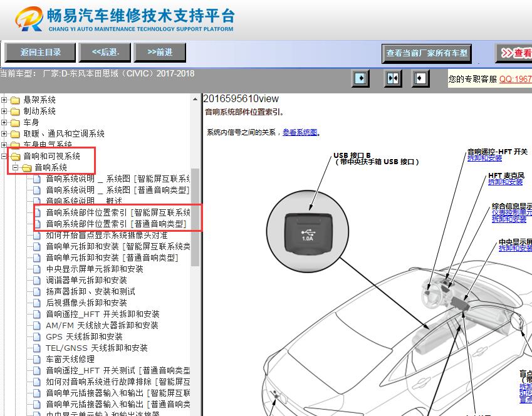Select 音响系统说明 _ 系统图 [普通音响类型] item
Image resolution: width=532 pixels, height=416 pixels.
(x=117, y=190)
